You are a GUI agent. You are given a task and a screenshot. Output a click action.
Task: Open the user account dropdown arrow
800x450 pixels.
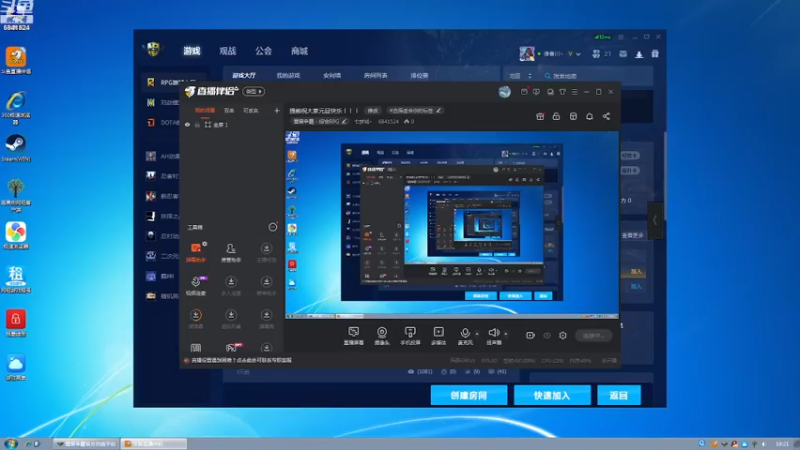point(578,54)
